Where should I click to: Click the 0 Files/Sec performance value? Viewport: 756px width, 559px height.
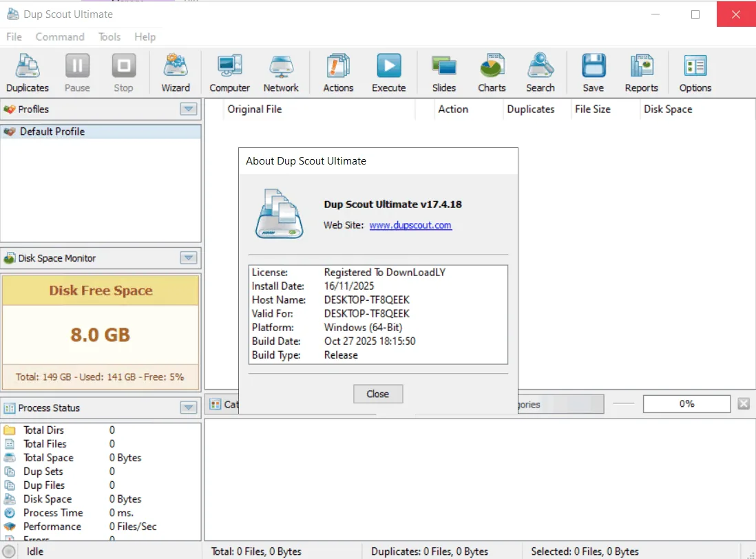(133, 527)
